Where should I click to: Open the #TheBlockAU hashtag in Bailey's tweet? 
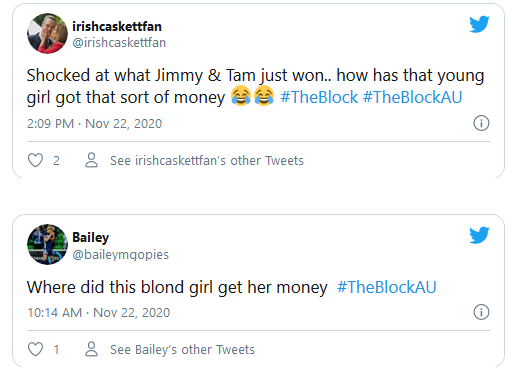pos(387,287)
